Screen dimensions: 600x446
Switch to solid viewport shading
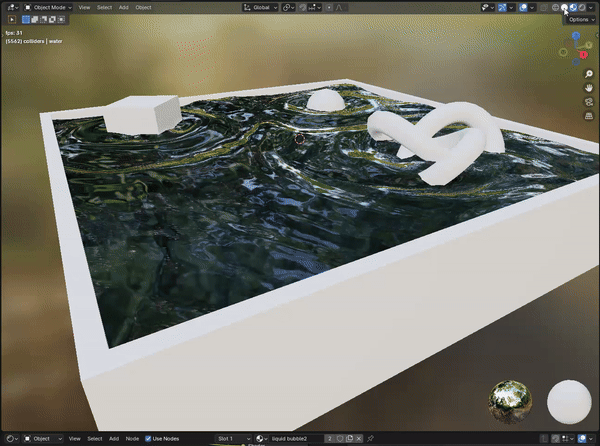[x=564, y=7]
